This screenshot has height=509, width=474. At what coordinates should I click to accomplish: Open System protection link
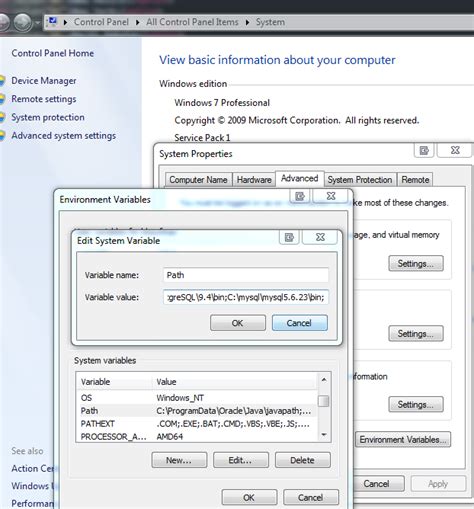point(48,117)
